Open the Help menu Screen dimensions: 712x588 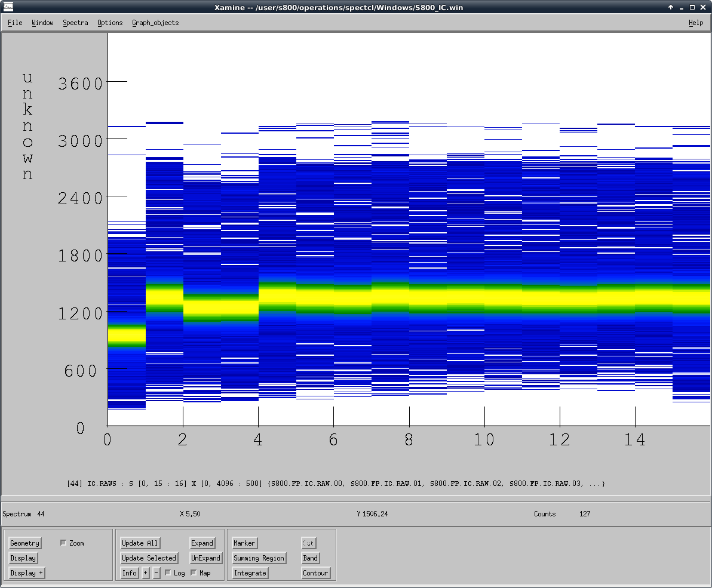point(696,23)
